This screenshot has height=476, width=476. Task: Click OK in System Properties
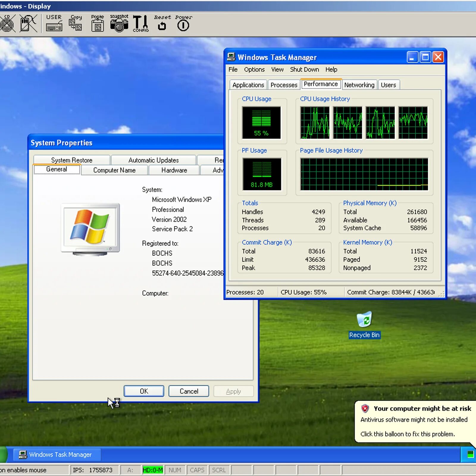pyautogui.click(x=144, y=391)
